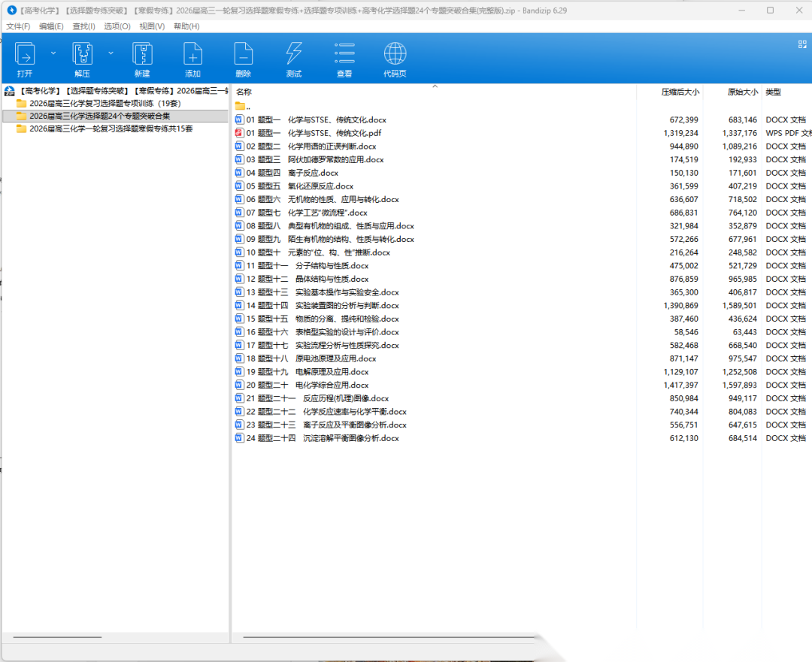This screenshot has width=812, height=662.
Task: Expand the dropdown arrow beside 打开
Action: [x=53, y=53]
